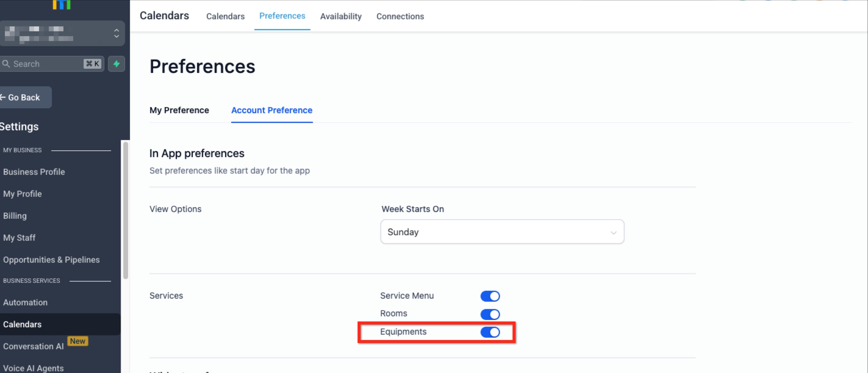868x373 pixels.
Task: Click the Sunday dropdown chevron arrow
Action: click(x=613, y=232)
